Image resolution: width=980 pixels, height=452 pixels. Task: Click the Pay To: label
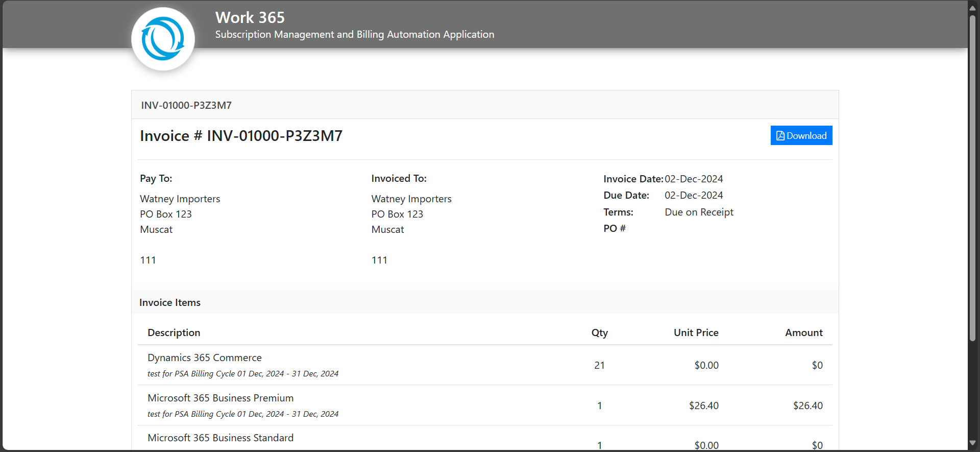(156, 178)
